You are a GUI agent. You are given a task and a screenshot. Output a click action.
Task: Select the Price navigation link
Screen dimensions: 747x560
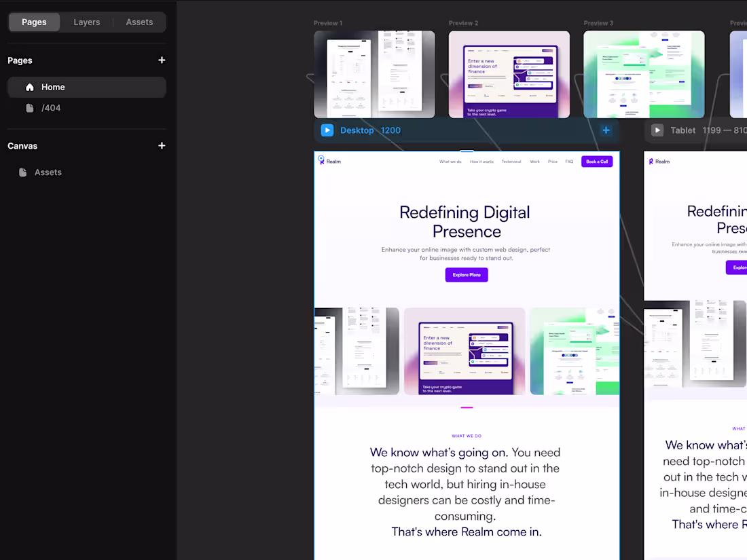[x=552, y=162]
